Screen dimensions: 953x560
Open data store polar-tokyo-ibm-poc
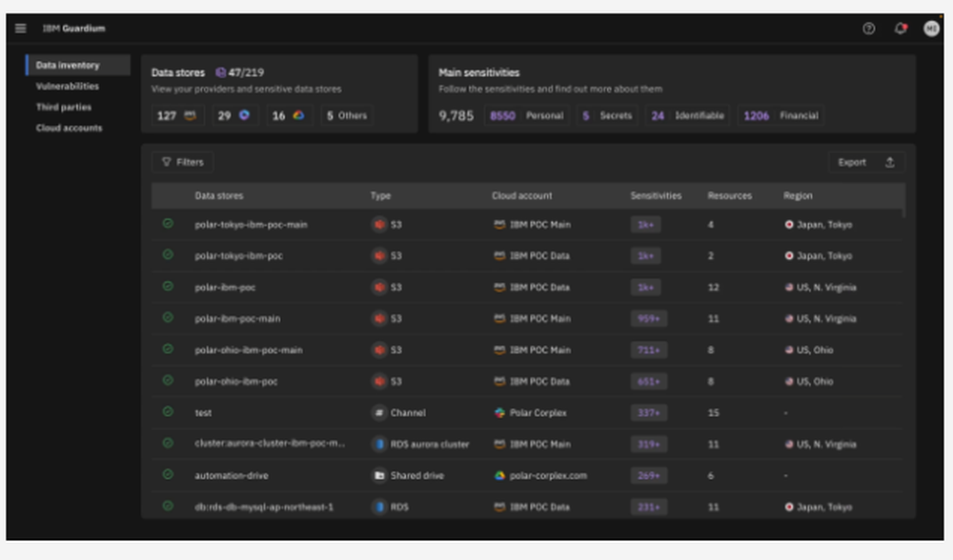point(239,255)
